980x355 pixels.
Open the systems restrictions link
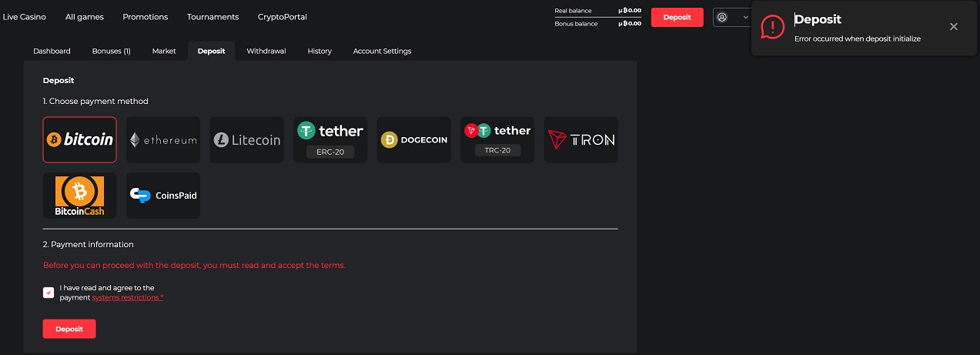(128, 297)
